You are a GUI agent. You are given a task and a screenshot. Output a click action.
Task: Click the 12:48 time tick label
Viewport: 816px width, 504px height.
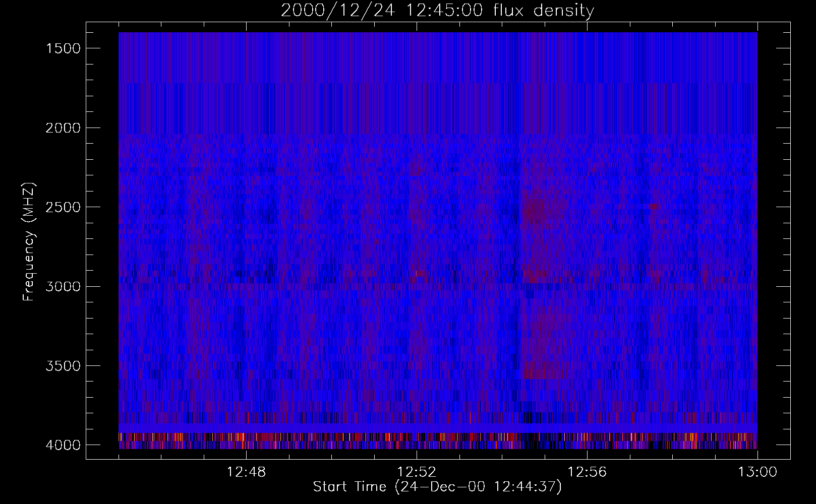(247, 472)
